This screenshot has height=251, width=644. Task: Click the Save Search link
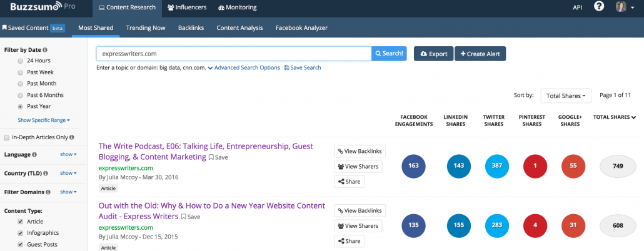pyautogui.click(x=303, y=67)
